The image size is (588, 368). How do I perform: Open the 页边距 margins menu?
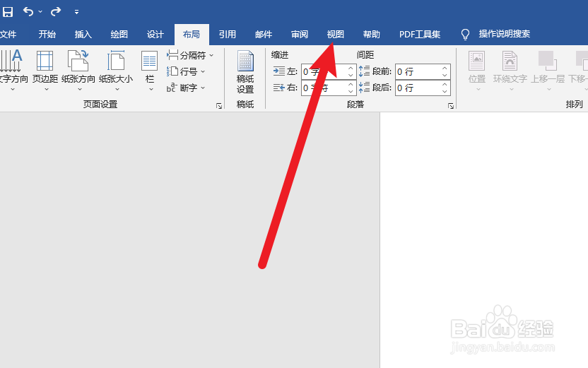[x=45, y=71]
